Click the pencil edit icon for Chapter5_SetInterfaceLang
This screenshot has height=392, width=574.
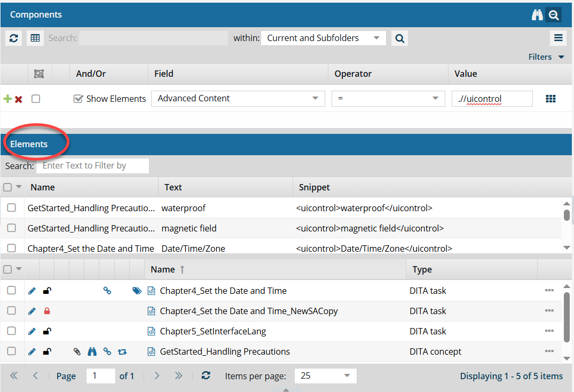pos(32,331)
